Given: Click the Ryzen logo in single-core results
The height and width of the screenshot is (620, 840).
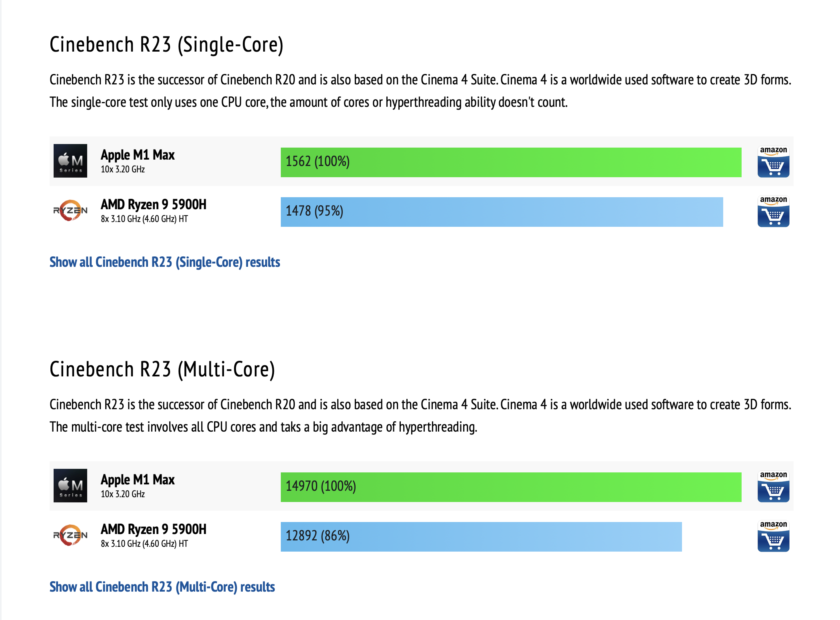Looking at the screenshot, I should click(70, 210).
